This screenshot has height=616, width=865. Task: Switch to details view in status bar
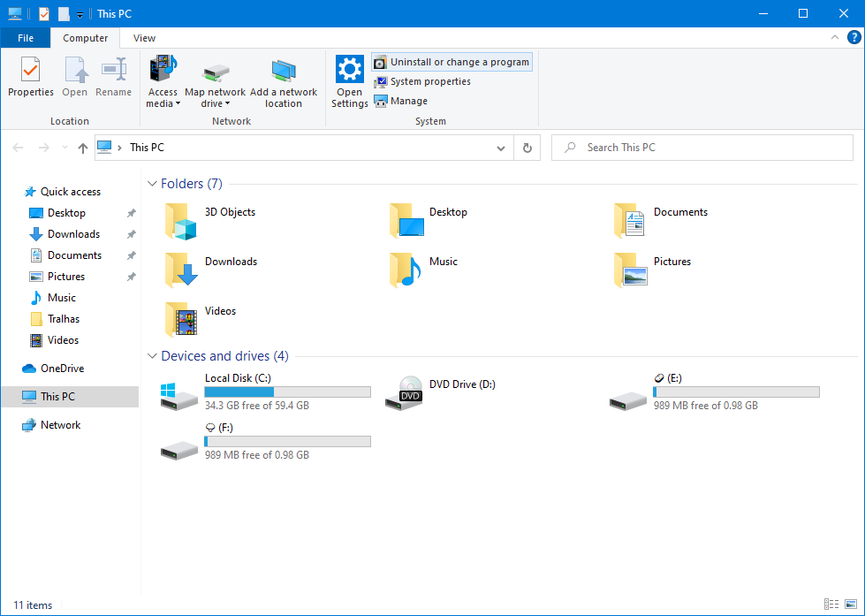pyautogui.click(x=831, y=605)
